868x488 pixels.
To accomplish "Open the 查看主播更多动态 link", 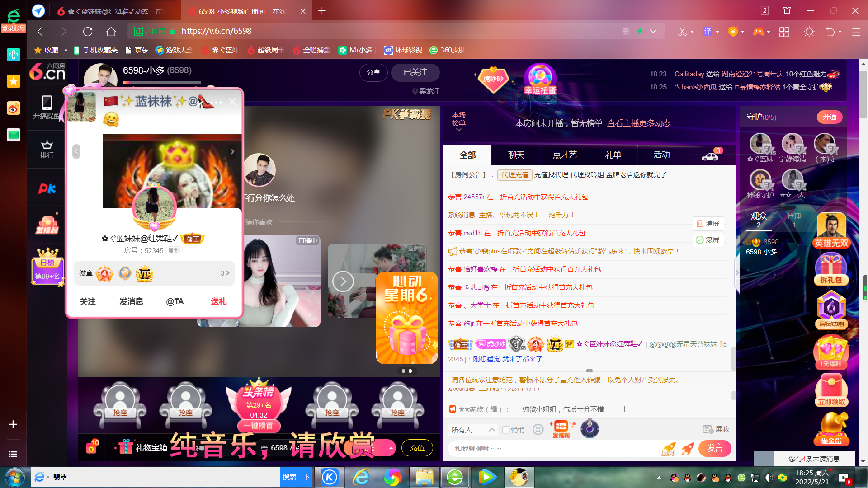I will 638,123.
